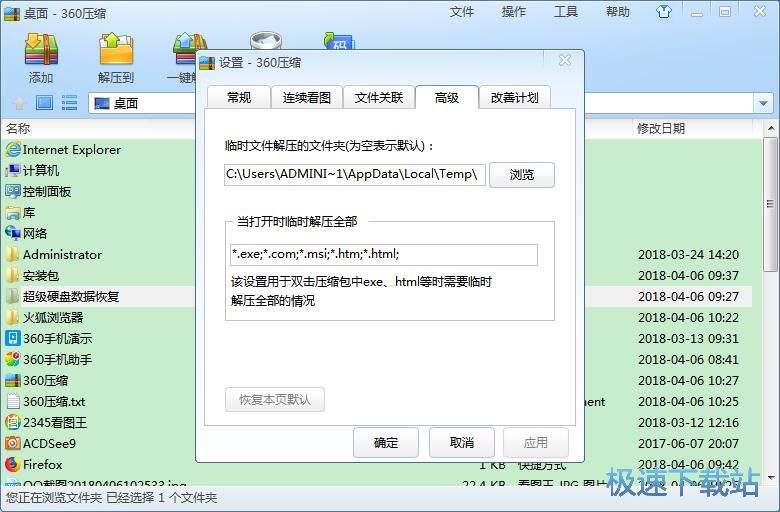This screenshot has width=780, height=512.
Task: Sort by the 名称 column header
Action: pyautogui.click(x=18, y=129)
